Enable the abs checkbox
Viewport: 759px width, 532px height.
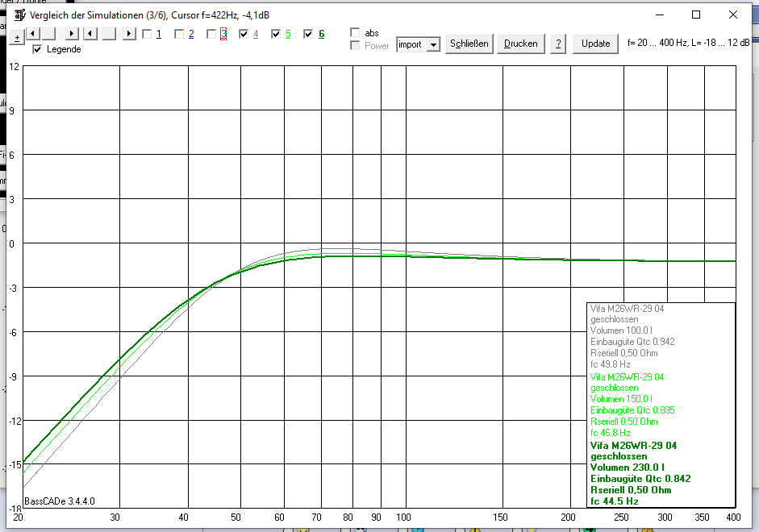tap(355, 32)
